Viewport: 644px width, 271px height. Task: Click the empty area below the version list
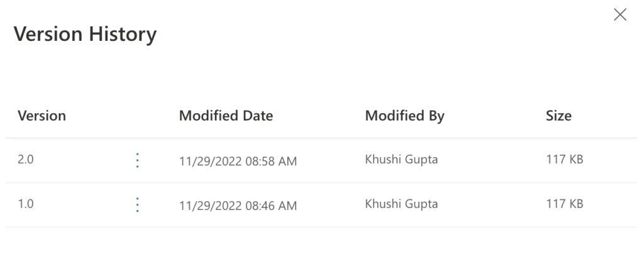point(321,248)
